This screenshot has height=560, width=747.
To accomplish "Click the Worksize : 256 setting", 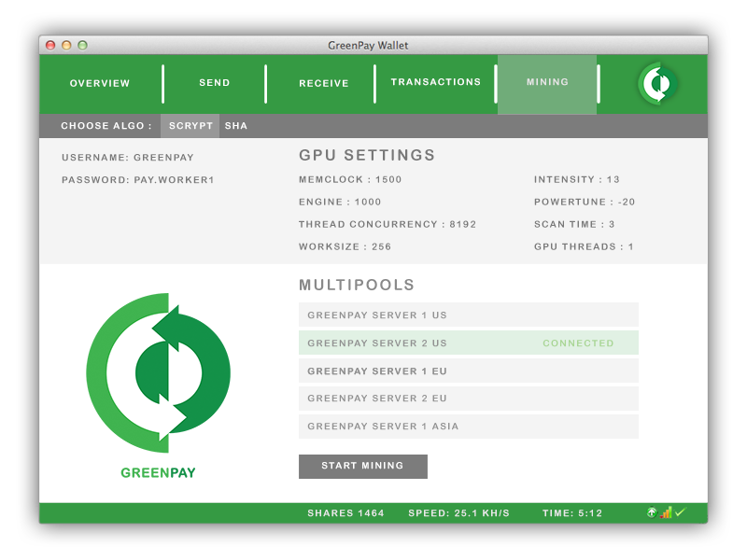I will tap(345, 246).
